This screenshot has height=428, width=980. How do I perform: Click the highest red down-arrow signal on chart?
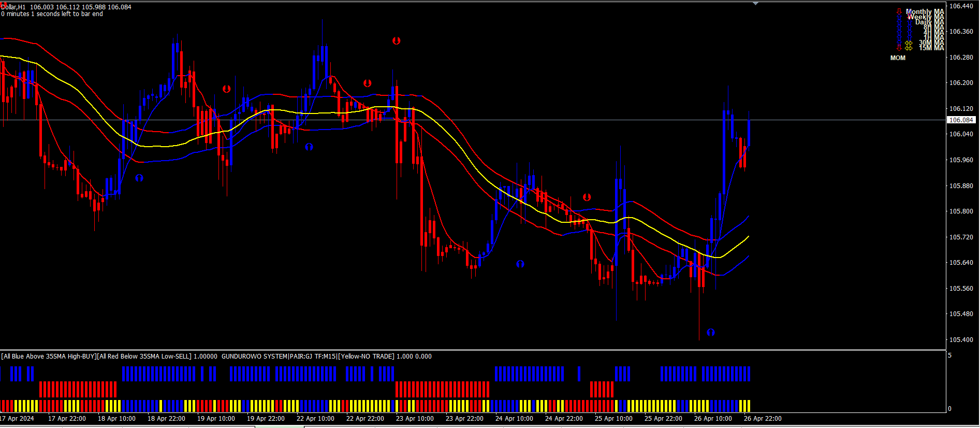coord(397,40)
